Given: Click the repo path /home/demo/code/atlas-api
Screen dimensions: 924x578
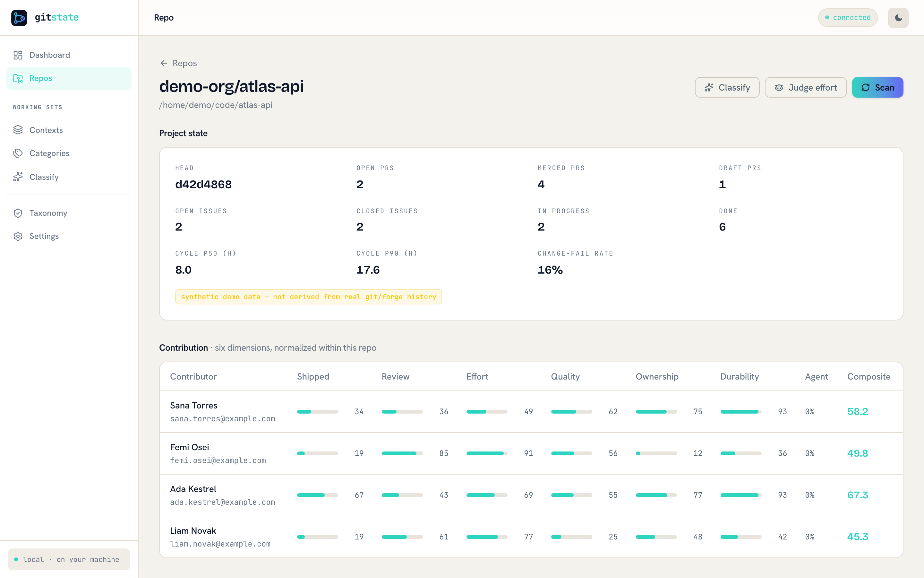Looking at the screenshot, I should click(x=216, y=105).
